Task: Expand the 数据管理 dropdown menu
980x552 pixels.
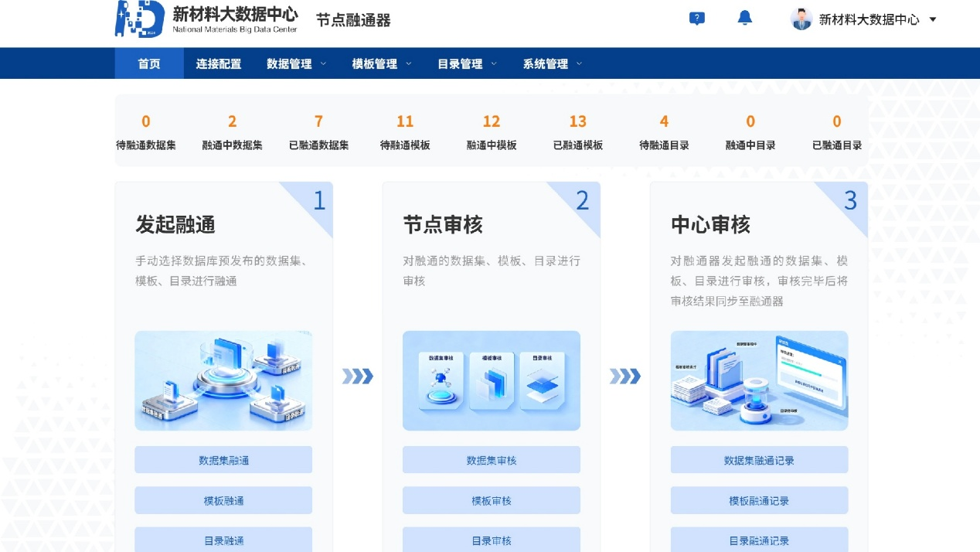Action: click(x=296, y=64)
